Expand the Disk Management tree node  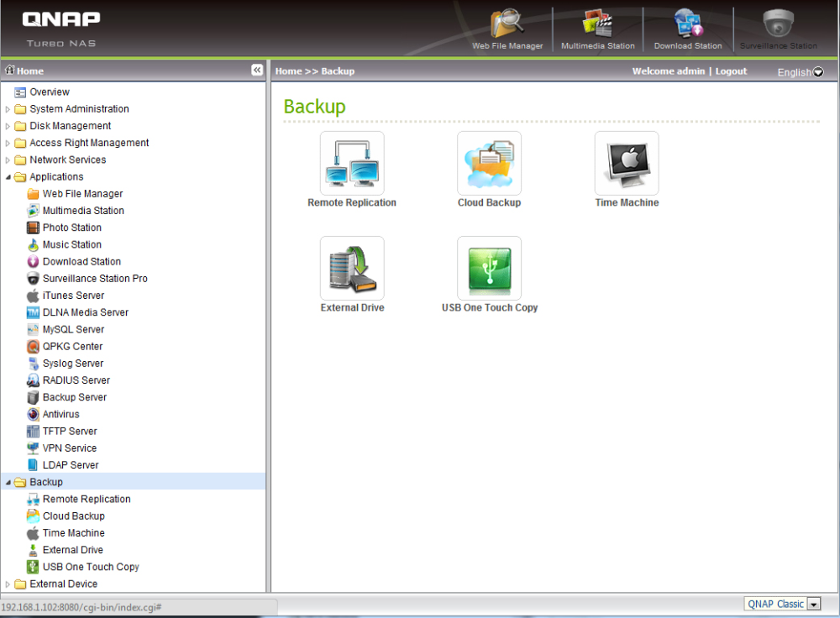point(8,126)
